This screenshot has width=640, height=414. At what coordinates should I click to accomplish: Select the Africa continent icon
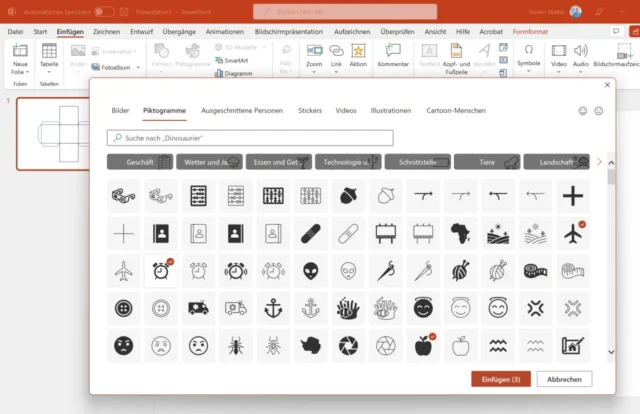(x=460, y=234)
